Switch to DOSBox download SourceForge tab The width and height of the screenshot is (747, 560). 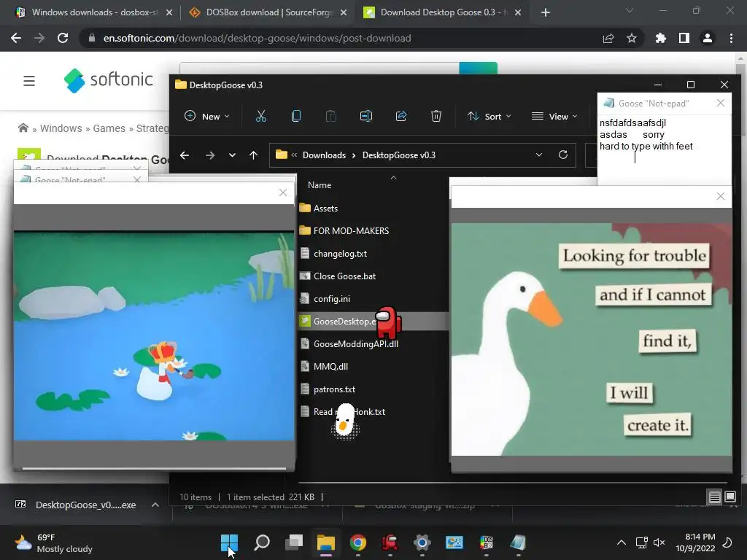tap(268, 12)
